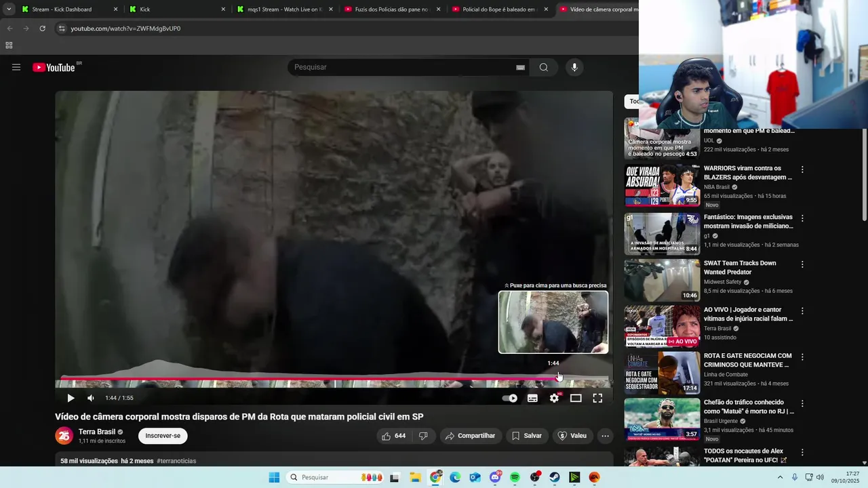Open Spotify from taskbar
The height and width of the screenshot is (488, 868).
515,477
